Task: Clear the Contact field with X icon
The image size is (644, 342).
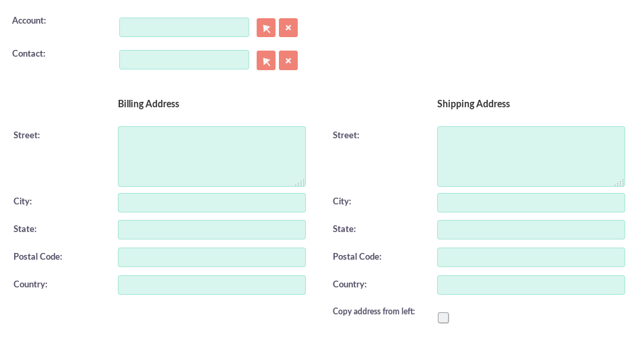Action: click(x=288, y=61)
